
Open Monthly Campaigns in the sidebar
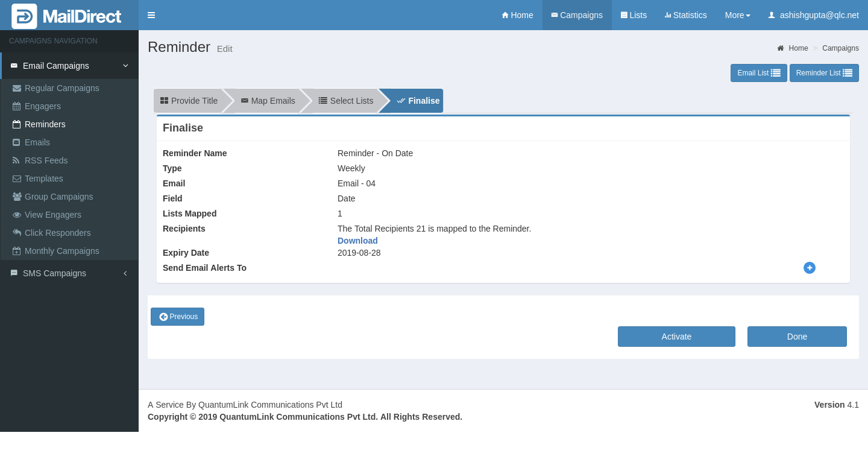click(x=61, y=251)
